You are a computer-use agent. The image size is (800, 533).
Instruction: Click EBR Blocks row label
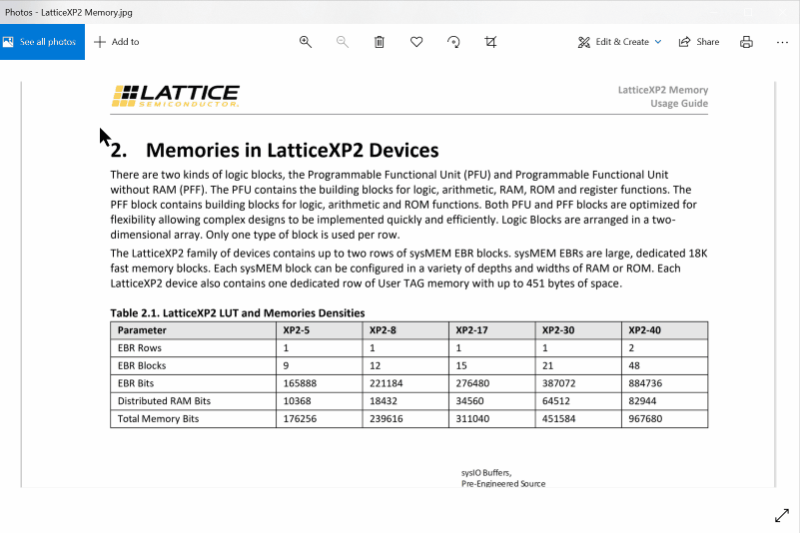tap(142, 366)
